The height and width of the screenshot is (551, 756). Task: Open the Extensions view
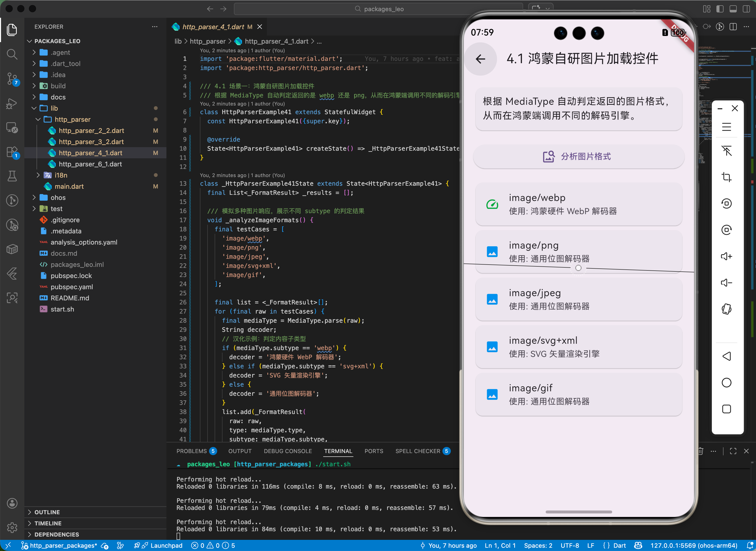[12, 152]
